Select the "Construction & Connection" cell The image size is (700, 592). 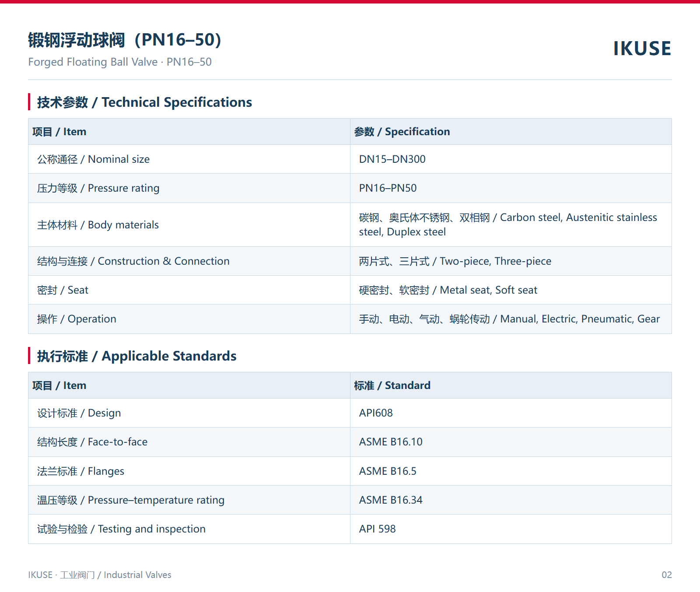coord(189,261)
